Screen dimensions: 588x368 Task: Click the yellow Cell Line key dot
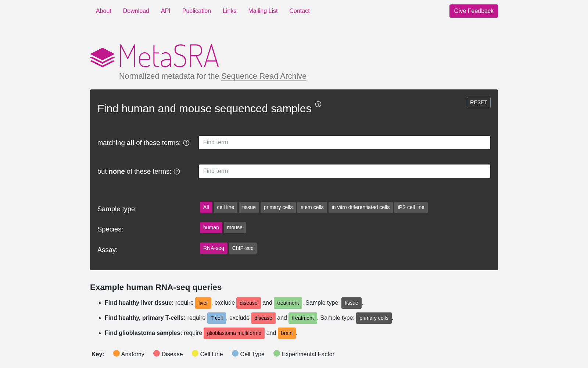(195, 353)
